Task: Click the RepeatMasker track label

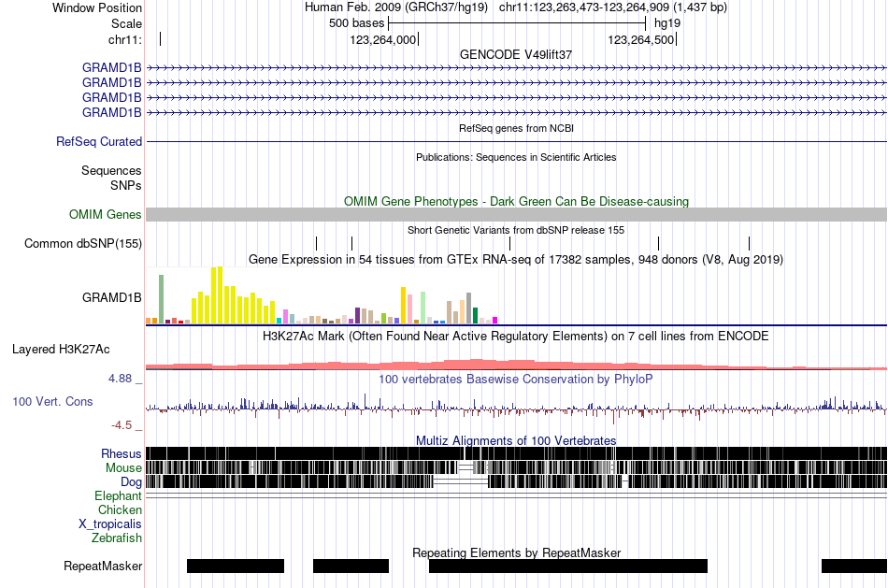Action: (x=103, y=566)
